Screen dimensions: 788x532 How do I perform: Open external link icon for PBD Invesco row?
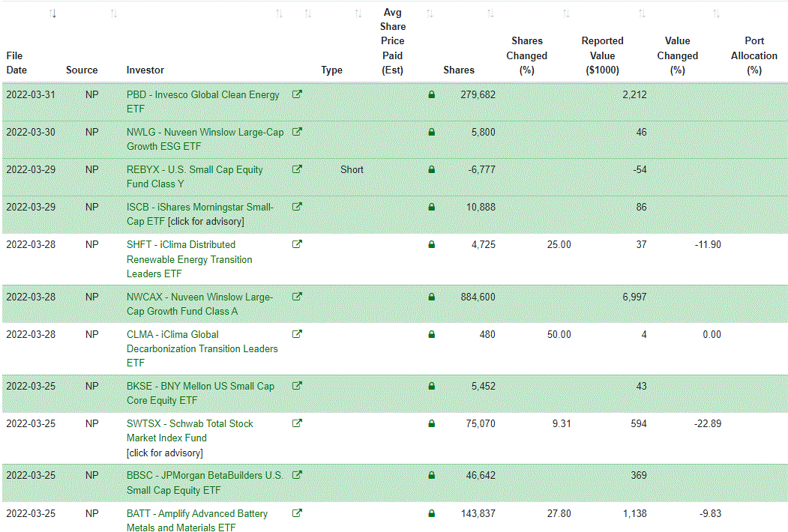coord(297,94)
